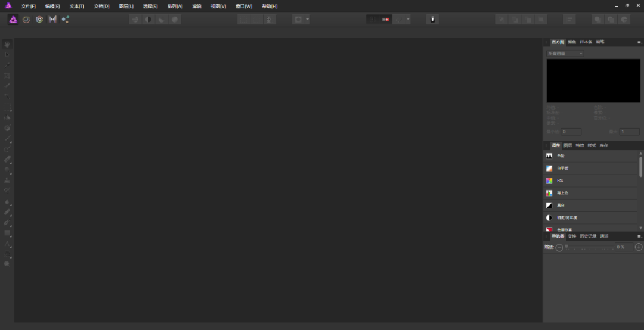Switch to the 历史记录 (History) tab

point(587,236)
